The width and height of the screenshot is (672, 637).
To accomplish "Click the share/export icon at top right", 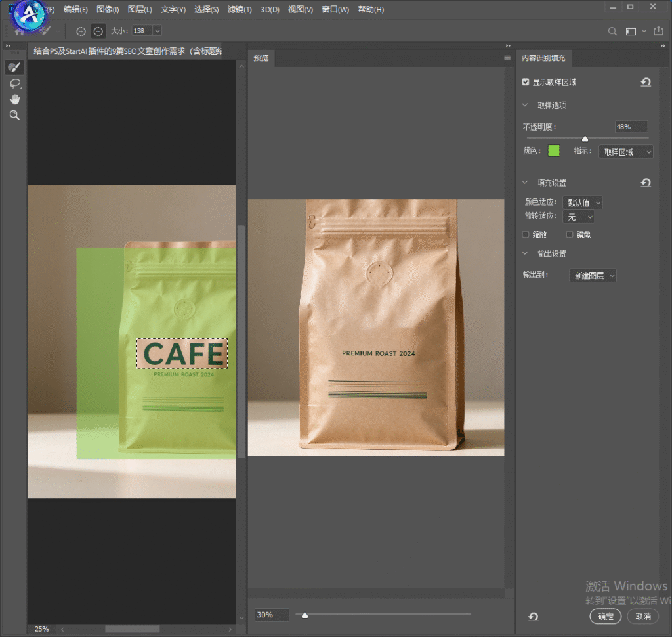I will pos(658,31).
